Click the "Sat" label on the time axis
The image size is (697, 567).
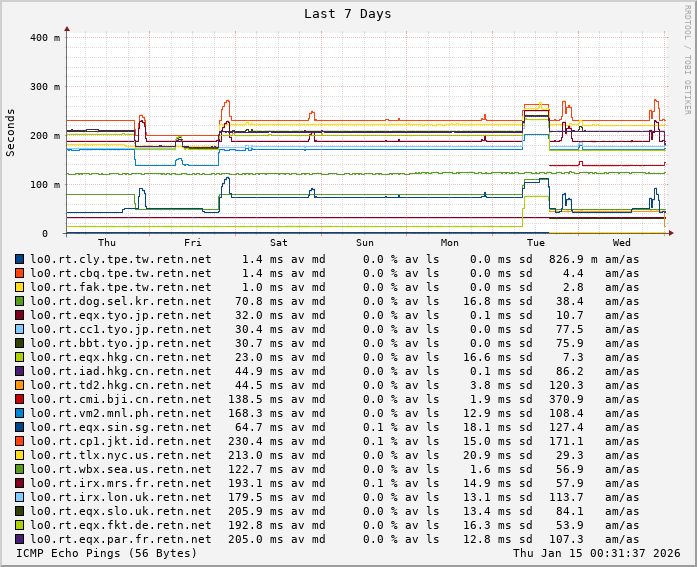click(x=279, y=243)
